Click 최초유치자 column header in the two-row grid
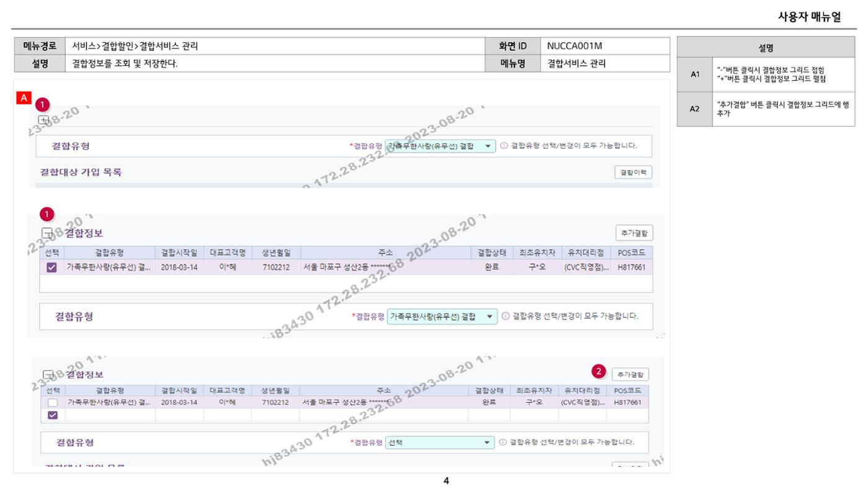868x489 pixels. (533, 390)
